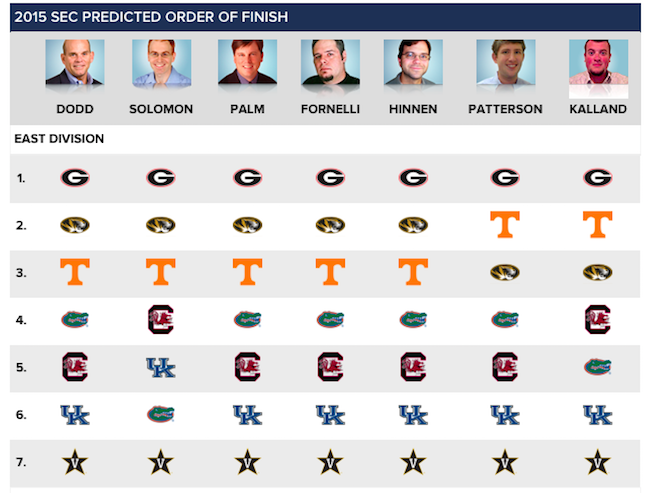Click Patterson's second-place Tennessee T logo
650x493 pixels.
click(x=504, y=225)
